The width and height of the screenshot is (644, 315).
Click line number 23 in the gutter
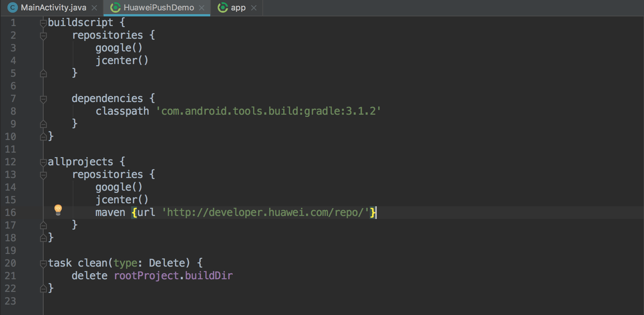pyautogui.click(x=10, y=301)
